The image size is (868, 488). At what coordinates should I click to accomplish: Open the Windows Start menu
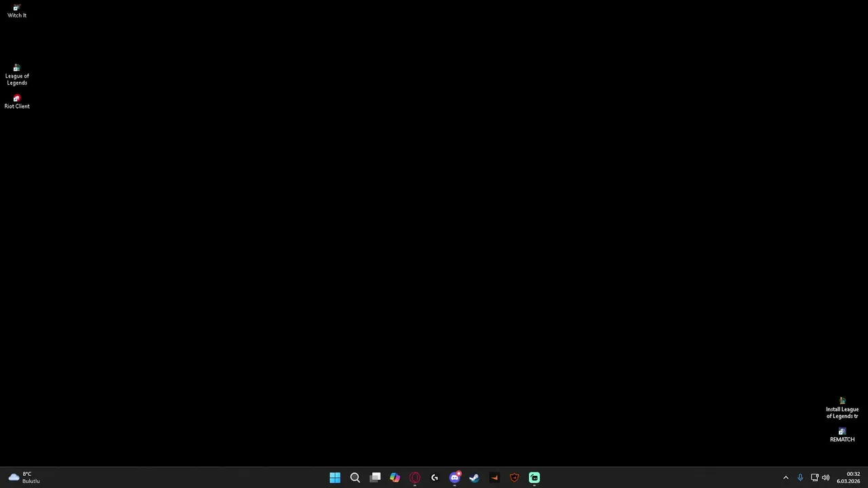(x=335, y=478)
